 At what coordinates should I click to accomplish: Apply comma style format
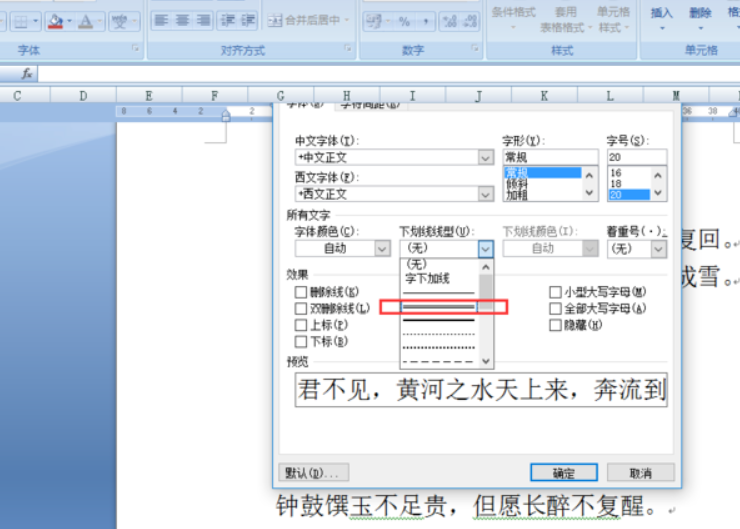pyautogui.click(x=426, y=21)
